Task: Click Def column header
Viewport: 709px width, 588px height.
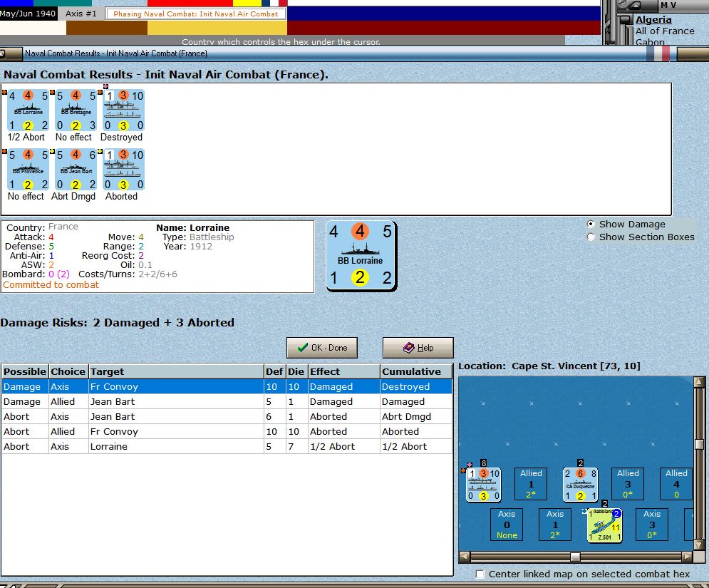Action: point(274,371)
